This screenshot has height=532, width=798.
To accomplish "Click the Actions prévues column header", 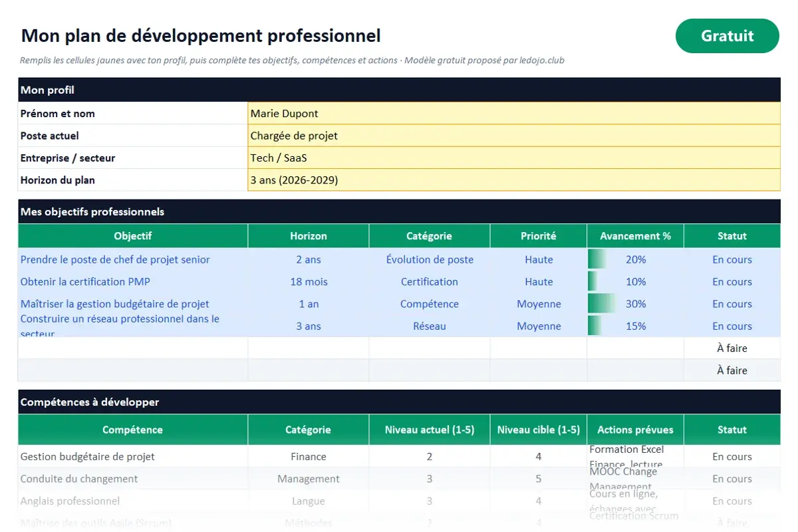I will [636, 430].
